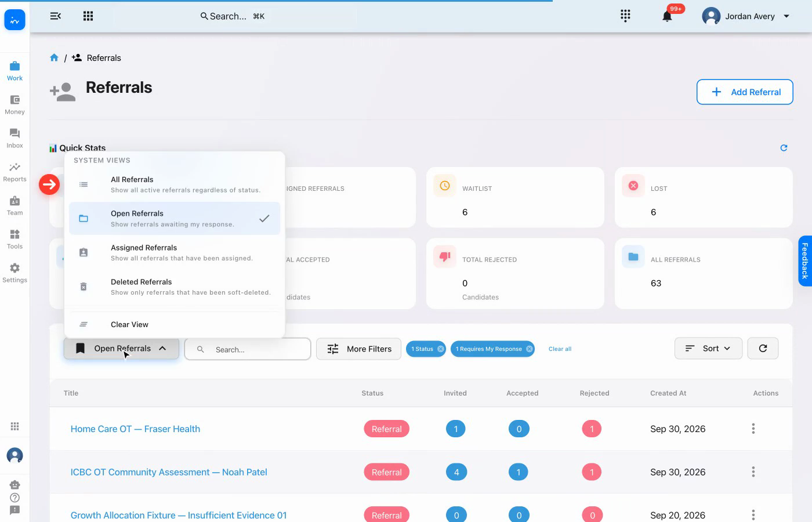Viewport: 812px width, 522px height.
Task: Choose the Deleted Referrals view
Action: (175, 287)
